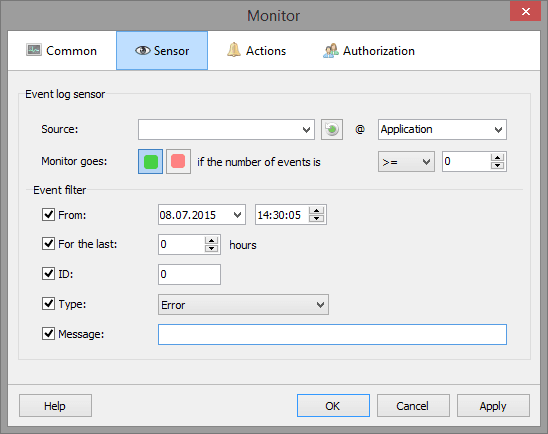The width and height of the screenshot is (548, 434).
Task: Increase the number of events spinner
Action: 497,157
